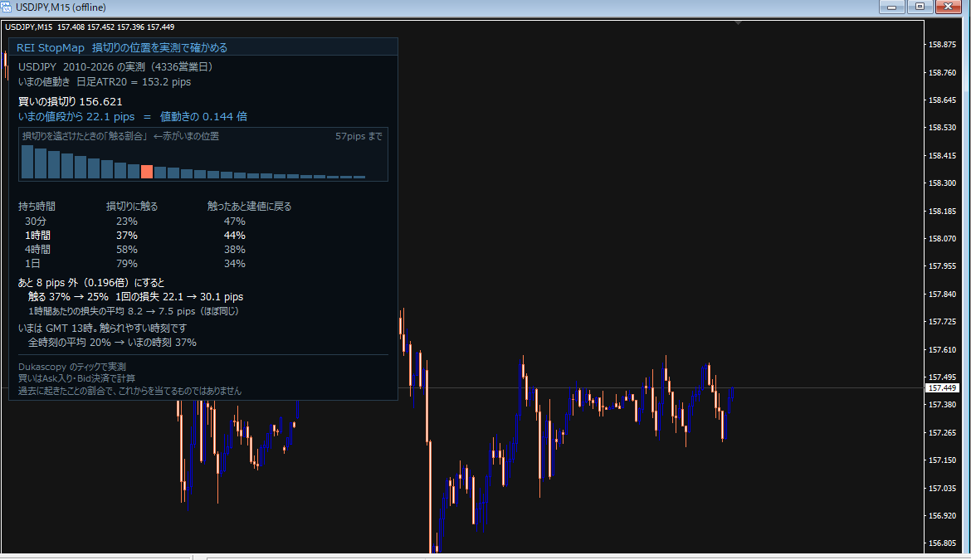Image resolution: width=971 pixels, height=560 pixels.
Task: Click the 158.645 price scale label
Action: pyautogui.click(x=942, y=100)
